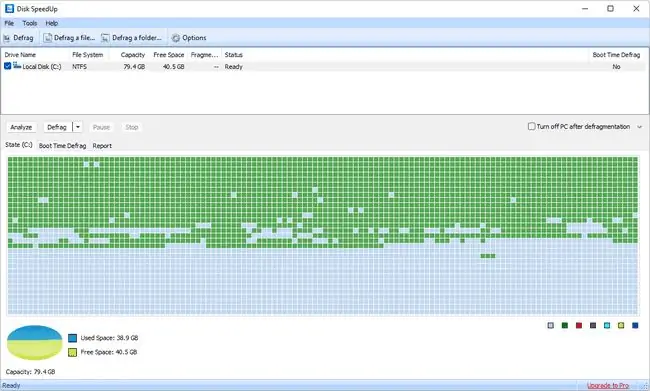
Task: Open Defrag a folder tool
Action: click(x=106, y=38)
